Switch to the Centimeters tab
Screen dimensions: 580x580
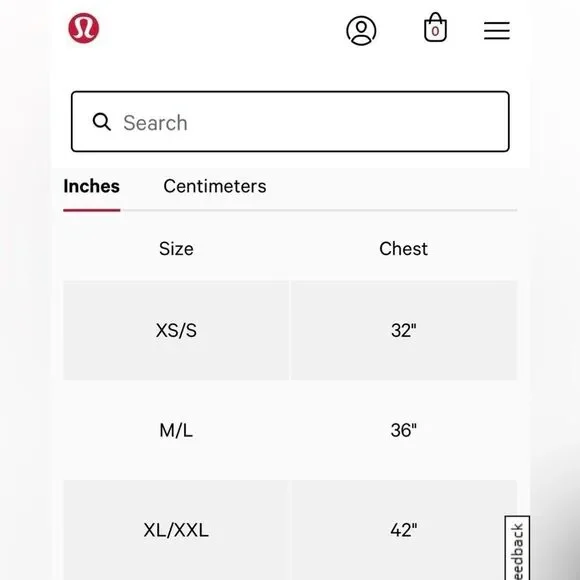point(215,186)
